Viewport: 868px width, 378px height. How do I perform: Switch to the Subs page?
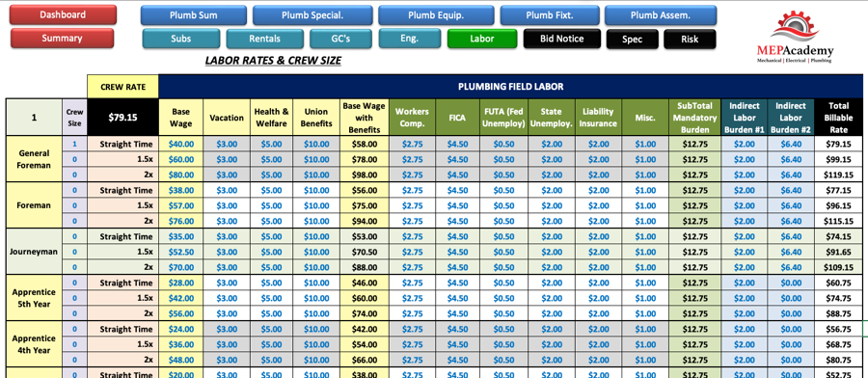[181, 39]
